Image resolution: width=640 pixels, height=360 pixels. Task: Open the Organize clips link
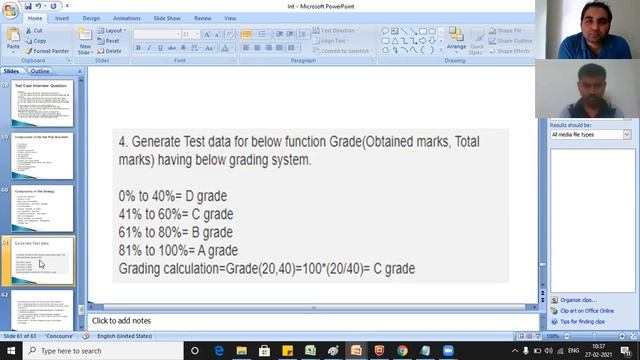(x=578, y=300)
